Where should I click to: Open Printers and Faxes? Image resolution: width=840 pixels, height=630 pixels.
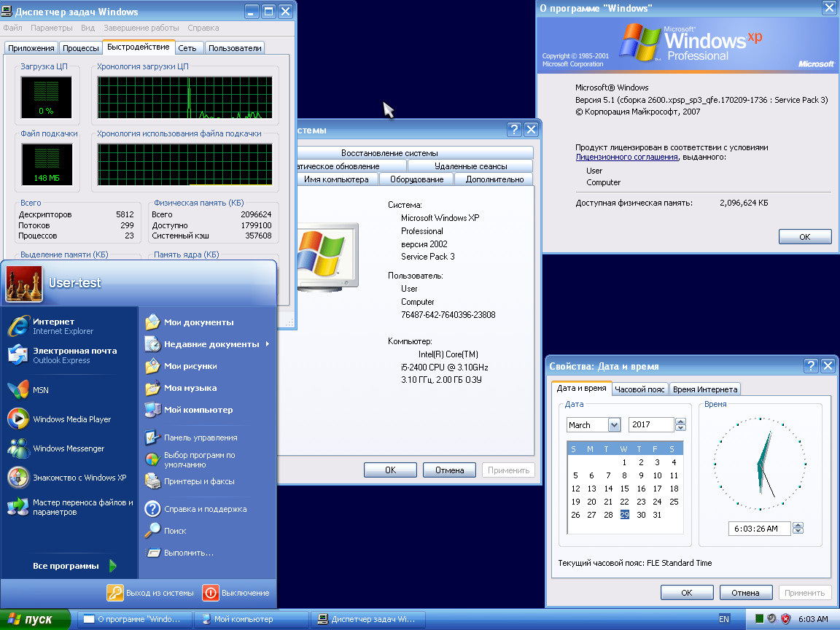coord(198,481)
